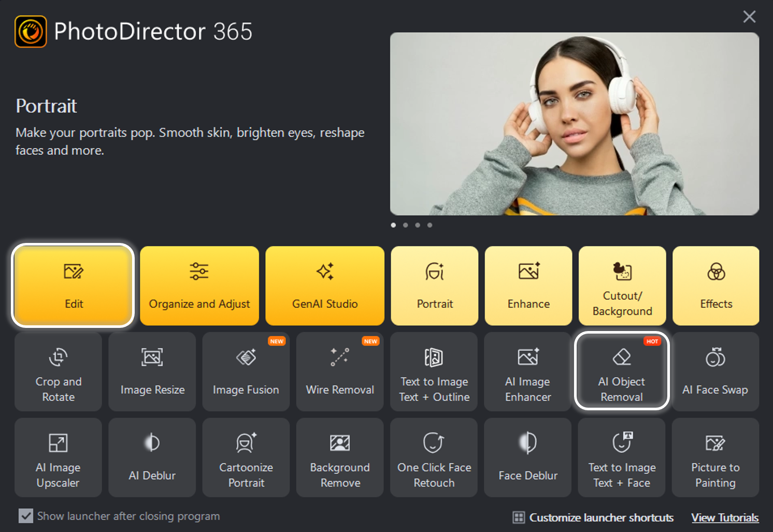The height and width of the screenshot is (532, 773).
Task: Select the AI Object Removal tool
Action: coord(622,371)
